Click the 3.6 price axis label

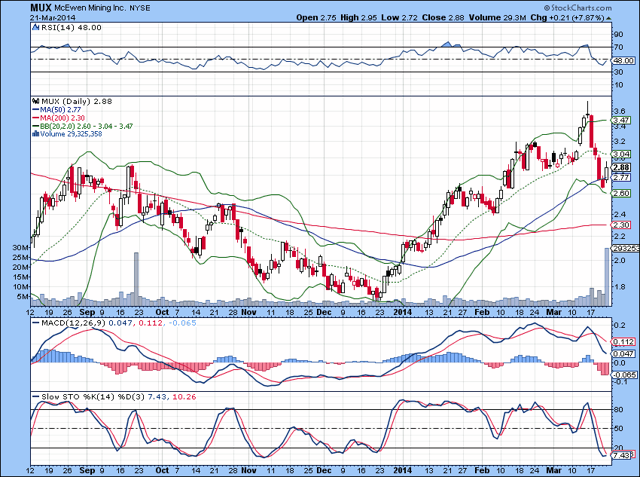coord(619,111)
